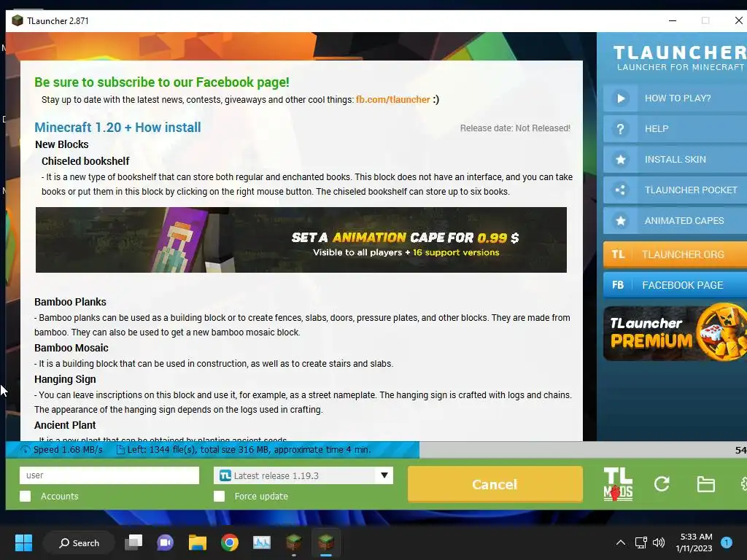Click the 'Ancient Plant' heading
Viewport: 747px width, 560px height.
tap(65, 425)
